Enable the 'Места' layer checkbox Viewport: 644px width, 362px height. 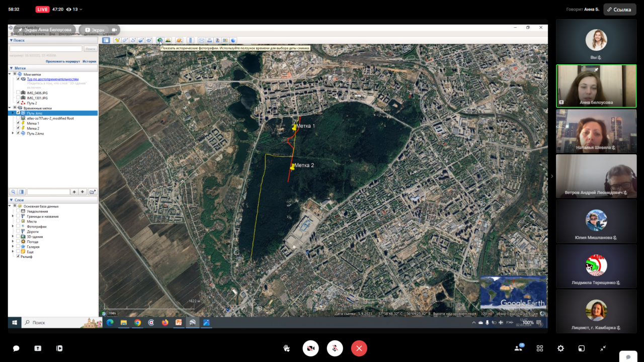[18, 221]
